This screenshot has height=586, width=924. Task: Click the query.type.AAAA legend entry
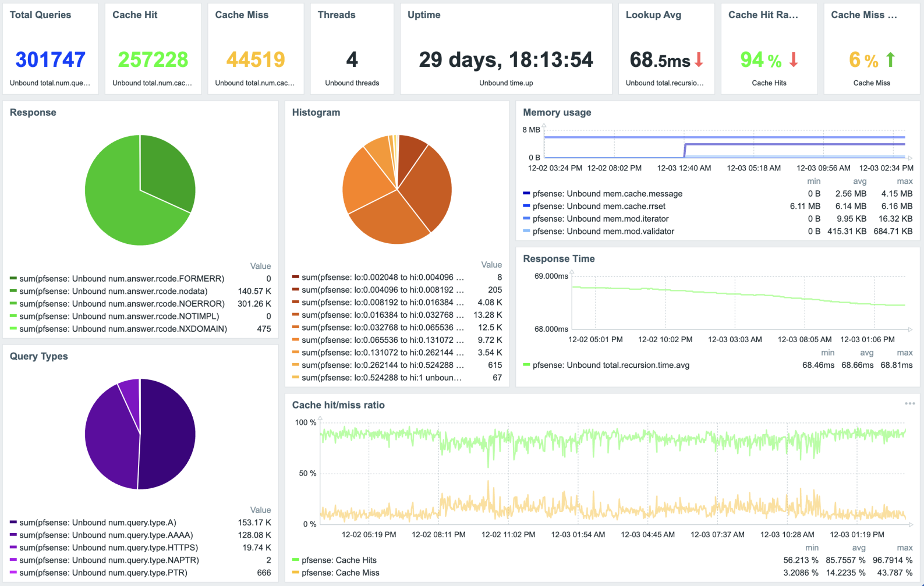pos(106,535)
